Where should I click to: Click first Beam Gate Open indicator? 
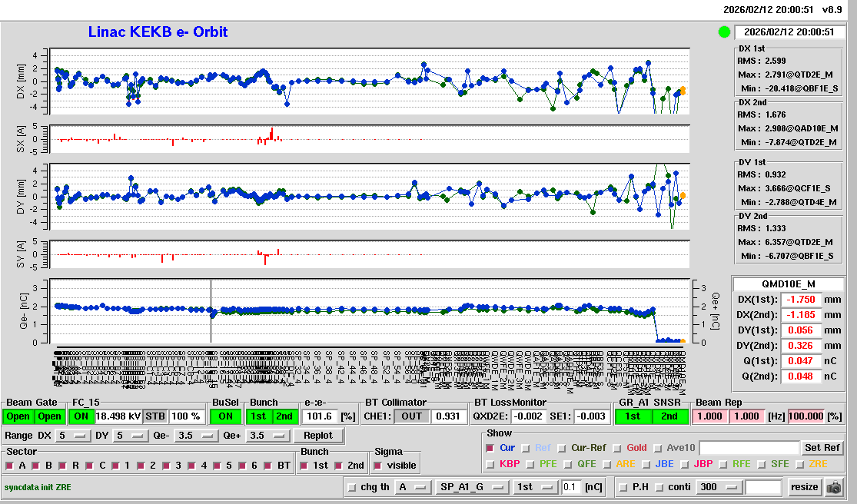coord(18,416)
